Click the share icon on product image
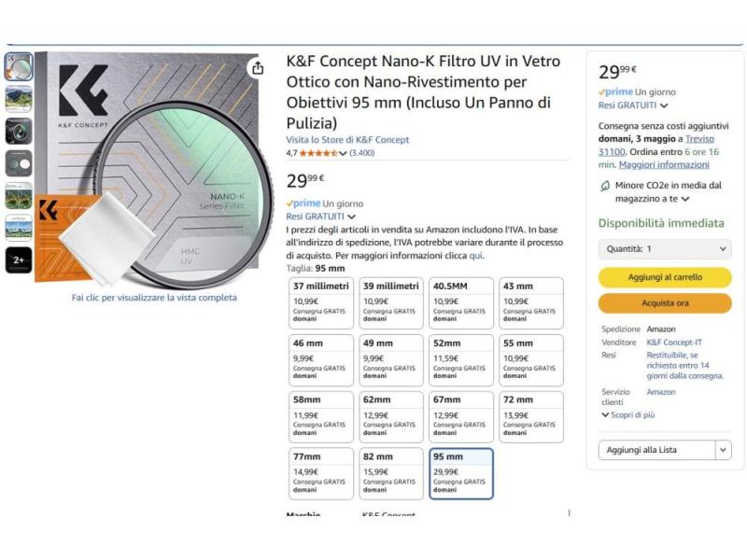The image size is (747, 560). pyautogui.click(x=257, y=69)
